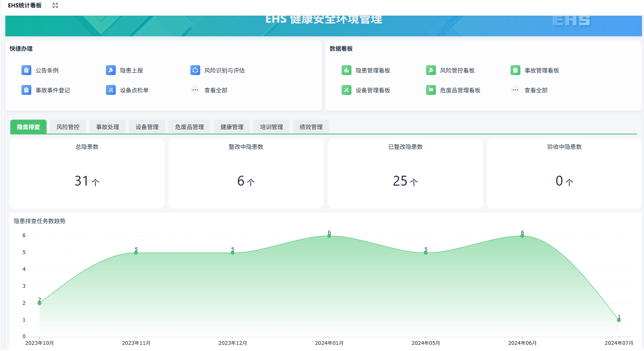Click the fullscreen expand icon near EHS统计看板
This screenshot has width=644, height=351.
55,6
